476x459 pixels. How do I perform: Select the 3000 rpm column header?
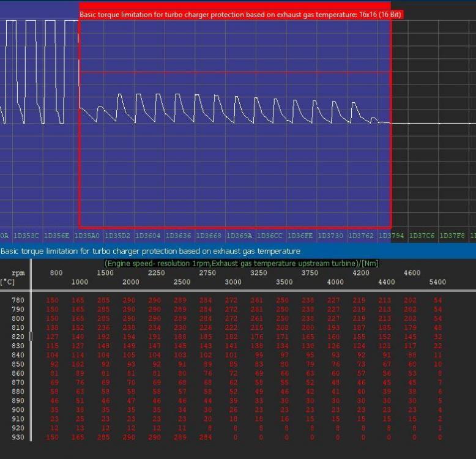tap(233, 282)
